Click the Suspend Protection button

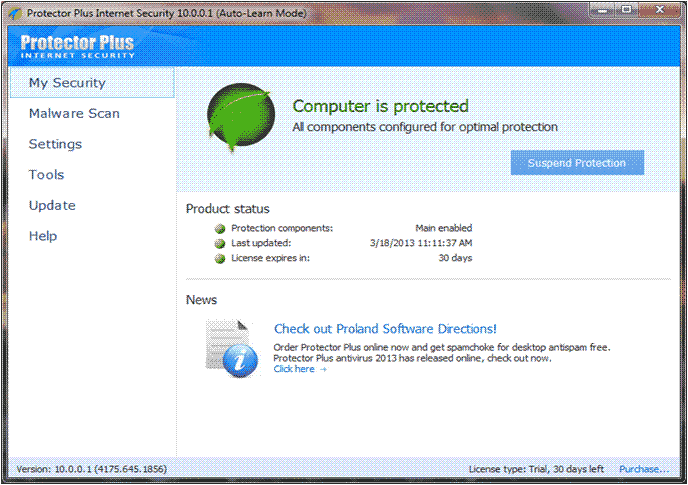tap(577, 163)
